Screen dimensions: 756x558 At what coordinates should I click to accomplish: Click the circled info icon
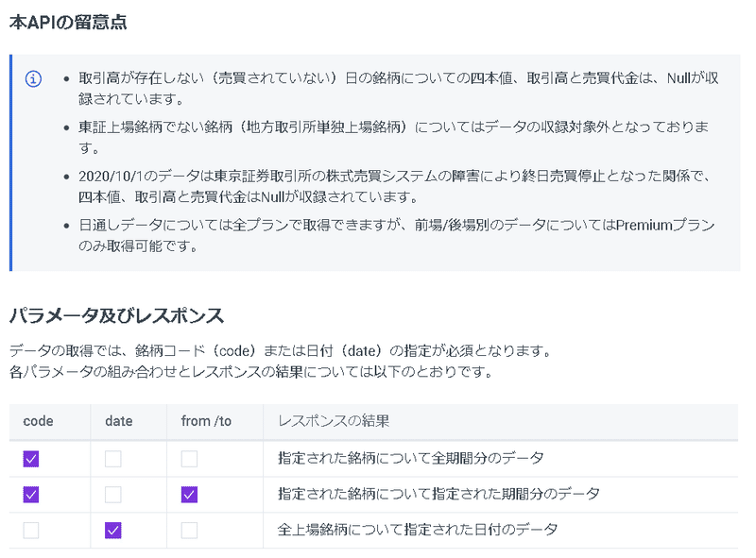(33, 79)
